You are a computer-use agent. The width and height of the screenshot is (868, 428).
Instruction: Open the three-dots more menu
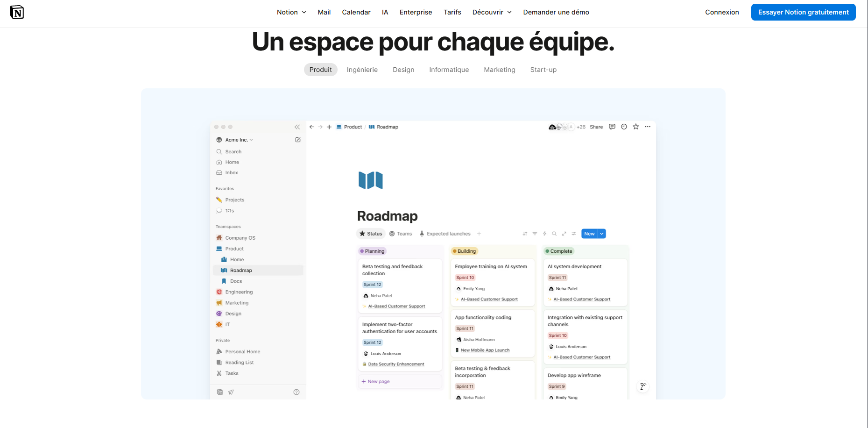[648, 127]
